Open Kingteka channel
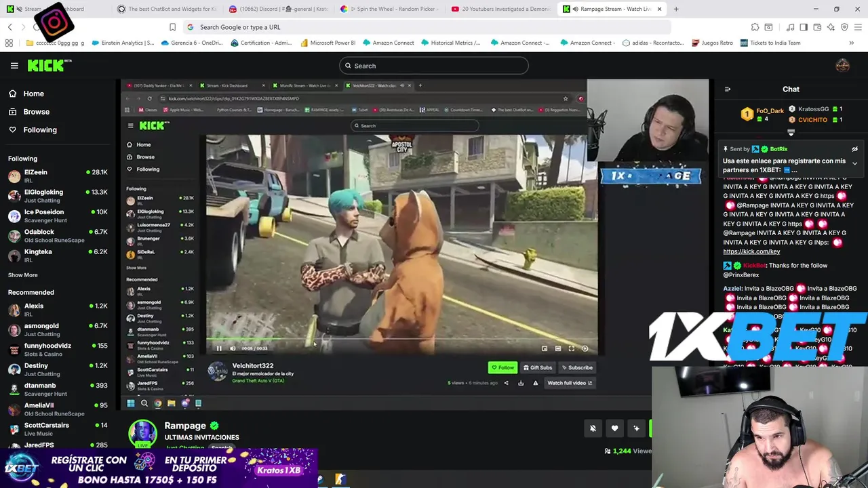This screenshot has width=868, height=488. pyautogui.click(x=58, y=256)
